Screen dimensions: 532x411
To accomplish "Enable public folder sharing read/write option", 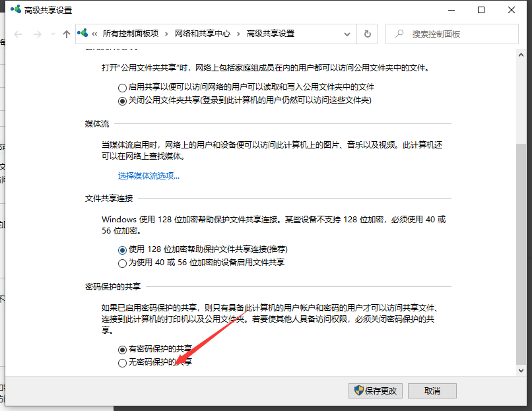I will click(122, 87).
